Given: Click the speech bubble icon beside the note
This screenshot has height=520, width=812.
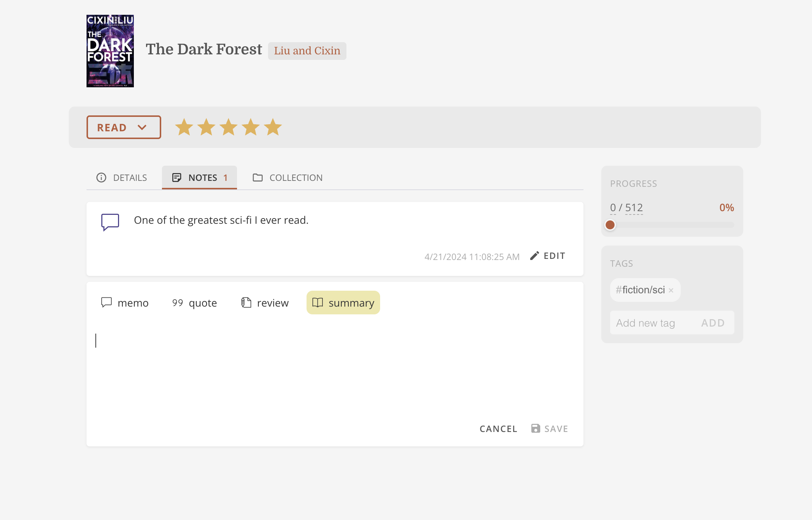Looking at the screenshot, I should tap(110, 222).
